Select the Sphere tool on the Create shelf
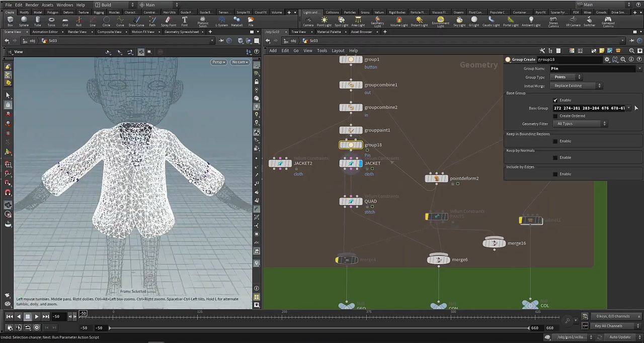Image resolution: width=644 pixels, height=343 pixels. tap(24, 21)
